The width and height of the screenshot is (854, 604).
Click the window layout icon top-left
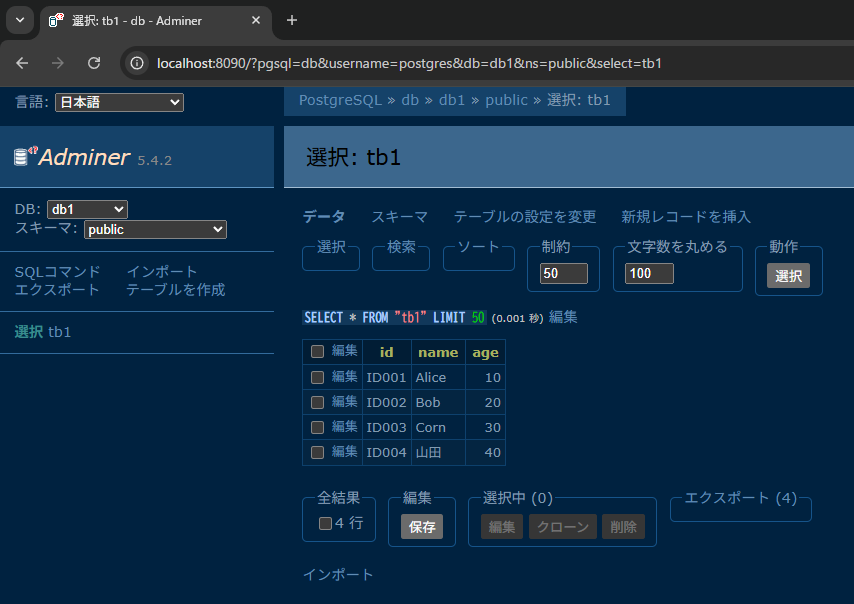(x=18, y=20)
